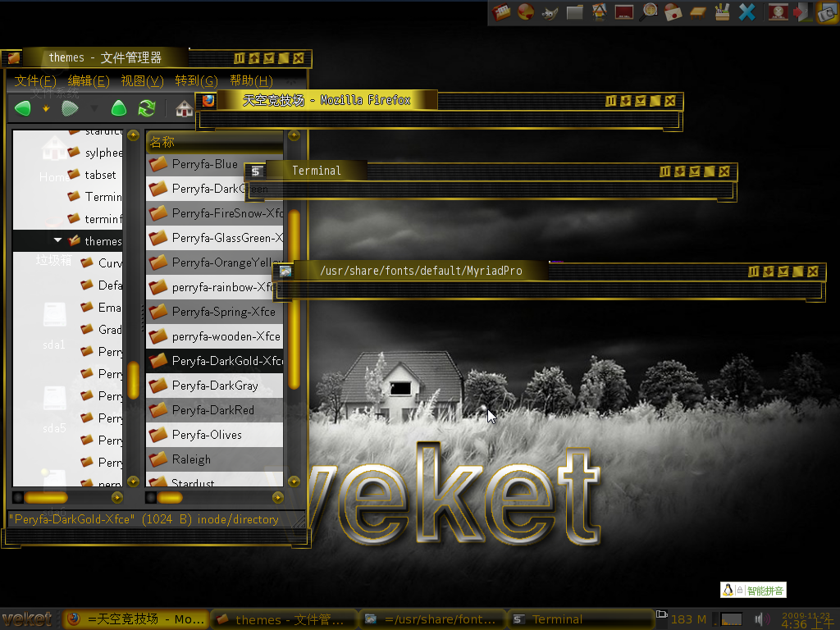This screenshot has width=840, height=630.
Task: Select the tabset folder in tree
Action: (x=92, y=175)
